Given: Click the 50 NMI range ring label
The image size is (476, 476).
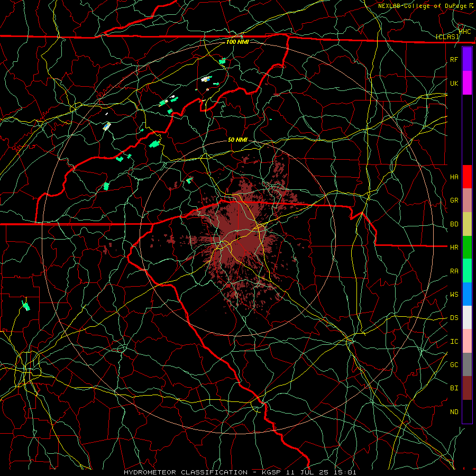Looking at the screenshot, I should pyautogui.click(x=237, y=140).
